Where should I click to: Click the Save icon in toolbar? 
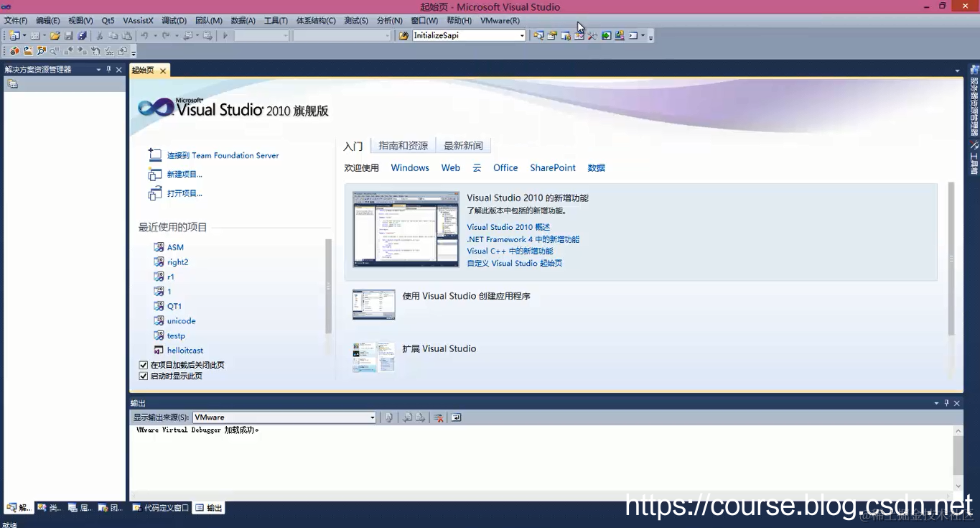[x=68, y=36]
